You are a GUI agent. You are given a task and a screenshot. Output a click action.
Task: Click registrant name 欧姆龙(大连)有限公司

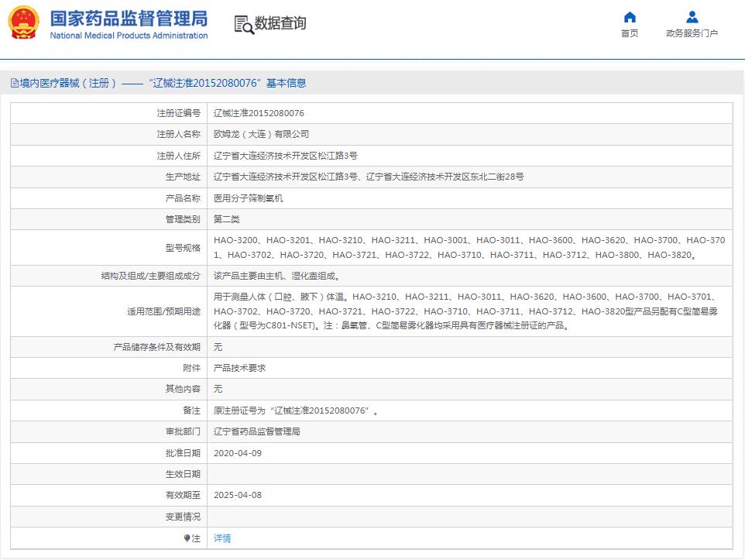coord(261,134)
